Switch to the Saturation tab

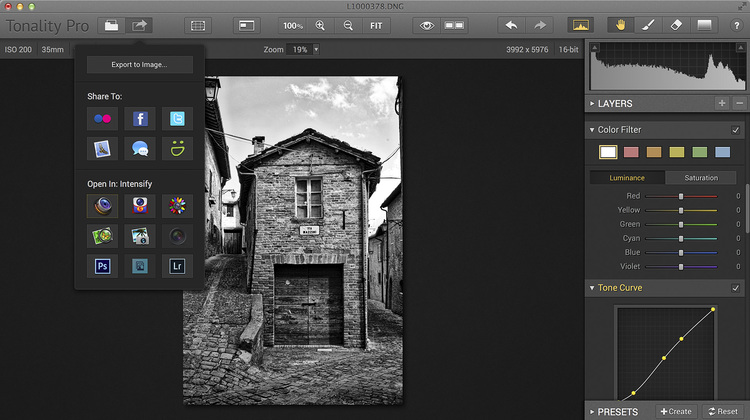coord(701,177)
